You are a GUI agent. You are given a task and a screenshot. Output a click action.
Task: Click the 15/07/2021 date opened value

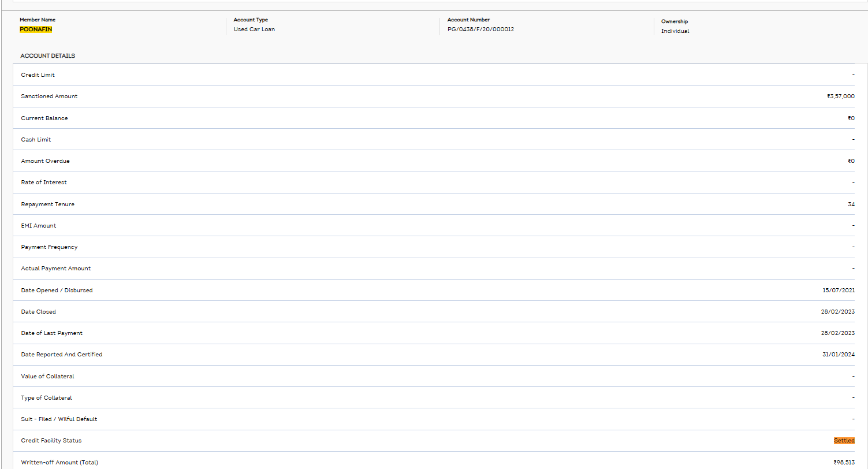click(839, 291)
